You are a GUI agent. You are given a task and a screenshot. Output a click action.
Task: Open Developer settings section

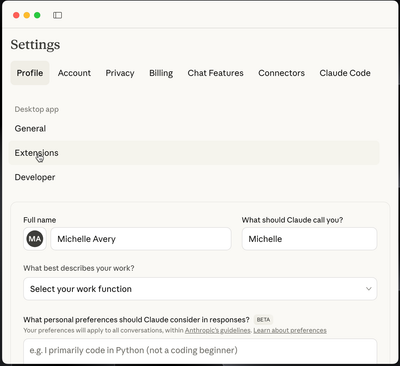tap(194, 177)
